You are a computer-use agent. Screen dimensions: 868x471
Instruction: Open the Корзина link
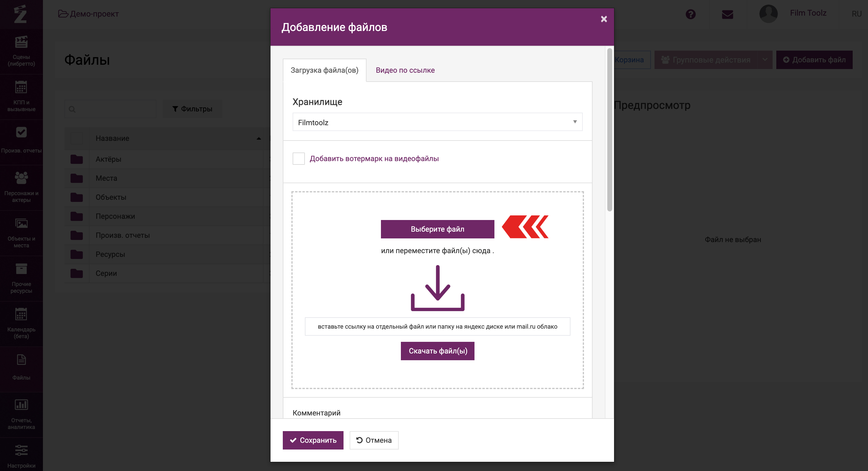point(629,60)
